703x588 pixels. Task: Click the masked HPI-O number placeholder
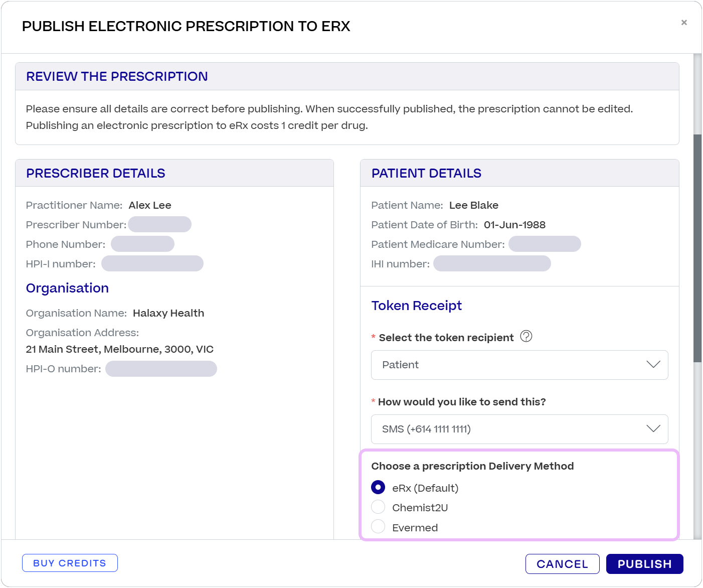click(x=161, y=368)
